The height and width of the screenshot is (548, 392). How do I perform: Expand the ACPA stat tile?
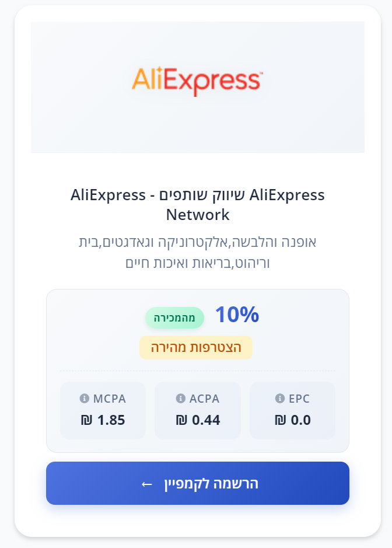tap(198, 410)
